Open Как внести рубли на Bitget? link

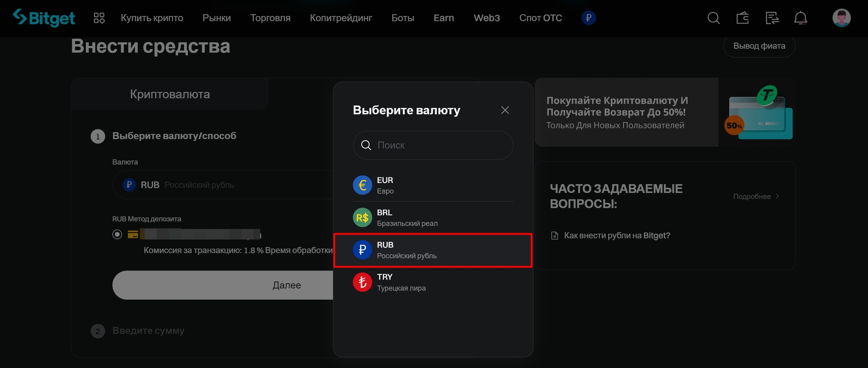(617, 236)
